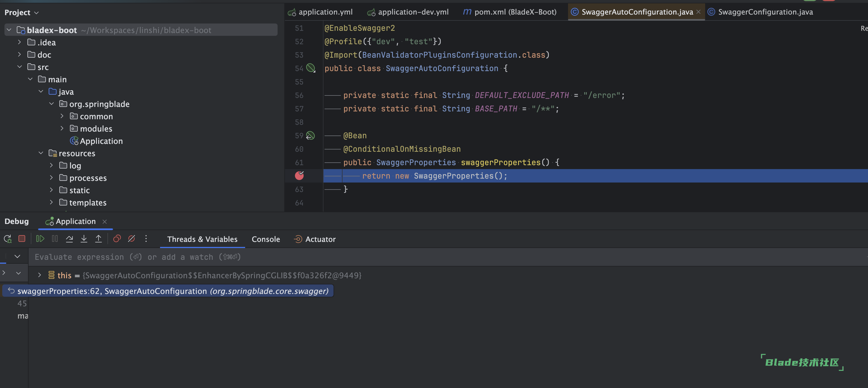Click the step out icon in debug toolbar
This screenshot has height=388, width=868.
pos(98,239)
